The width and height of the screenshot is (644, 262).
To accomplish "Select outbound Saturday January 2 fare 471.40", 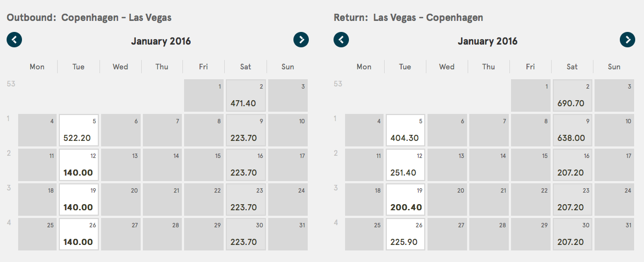I will (x=246, y=96).
